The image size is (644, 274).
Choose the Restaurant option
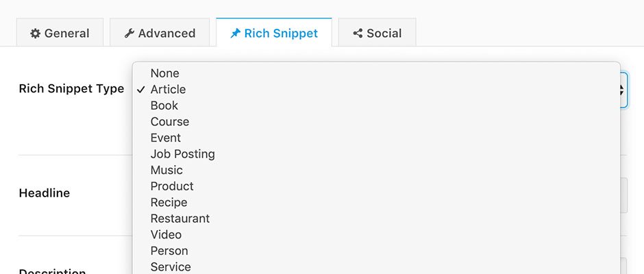tap(180, 219)
